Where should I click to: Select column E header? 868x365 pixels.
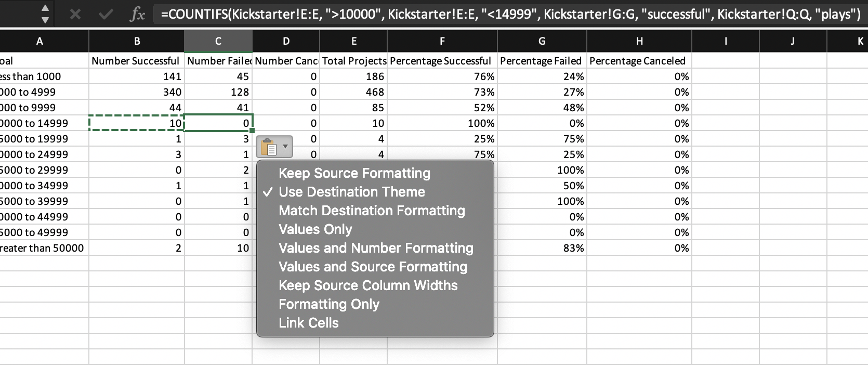click(x=353, y=41)
